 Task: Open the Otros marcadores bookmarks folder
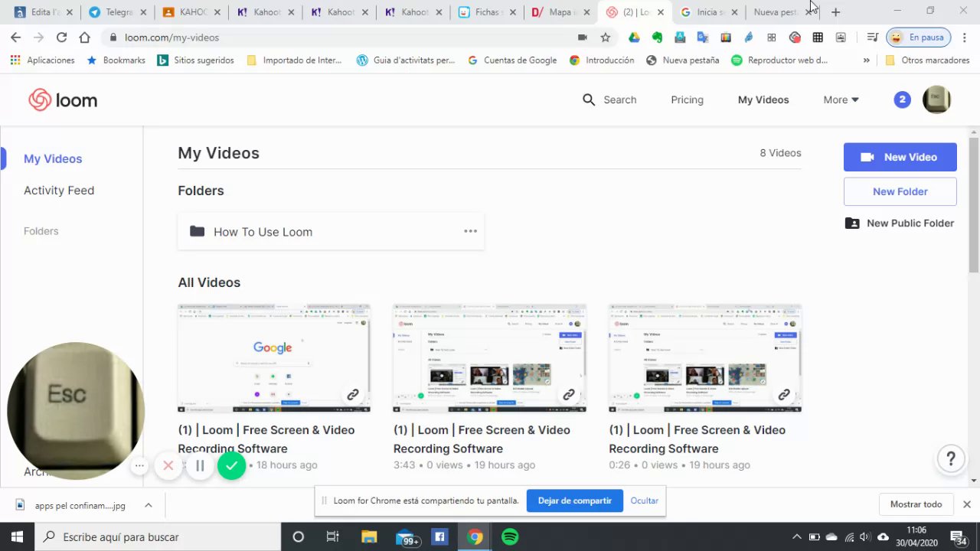tap(927, 60)
